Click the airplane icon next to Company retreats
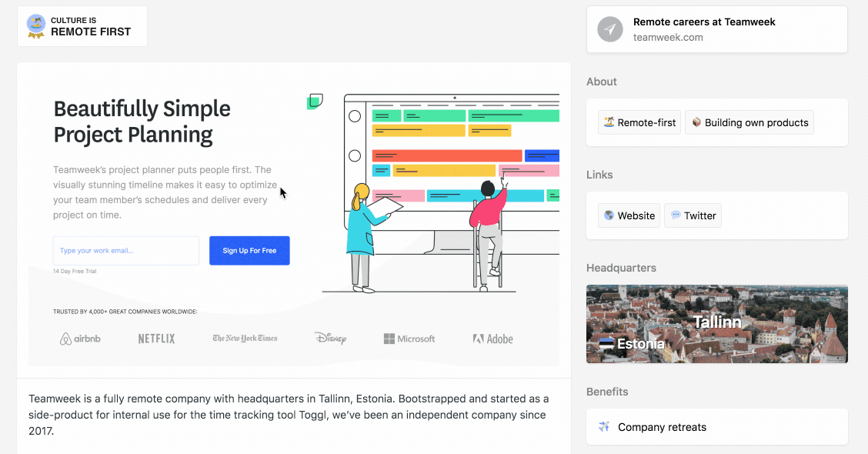Screen dimensions: 868x454 [x=604, y=427]
